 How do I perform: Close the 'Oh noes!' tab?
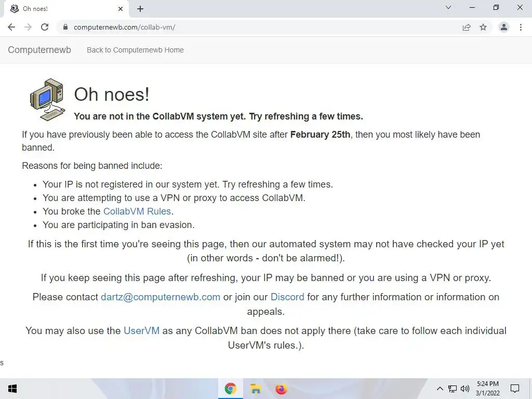(x=121, y=9)
